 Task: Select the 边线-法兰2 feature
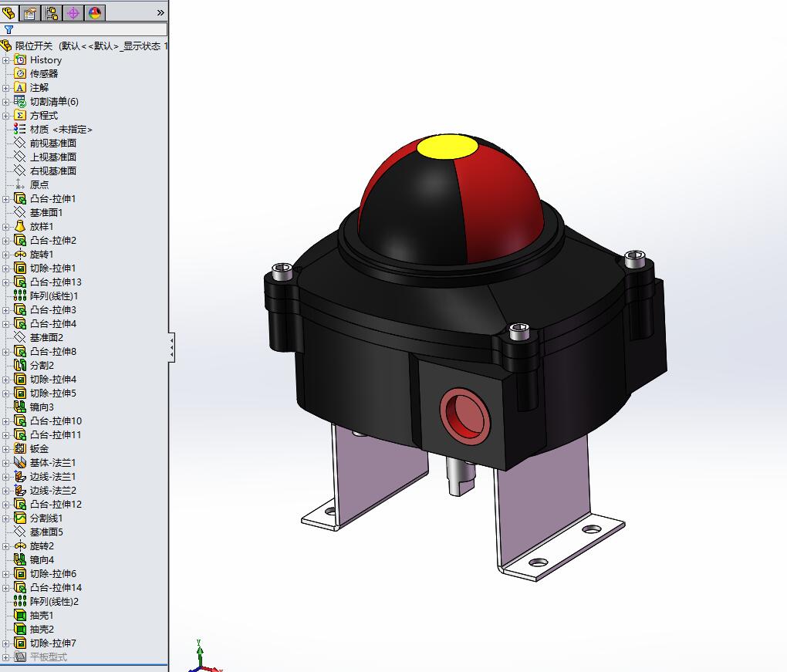click(x=46, y=491)
